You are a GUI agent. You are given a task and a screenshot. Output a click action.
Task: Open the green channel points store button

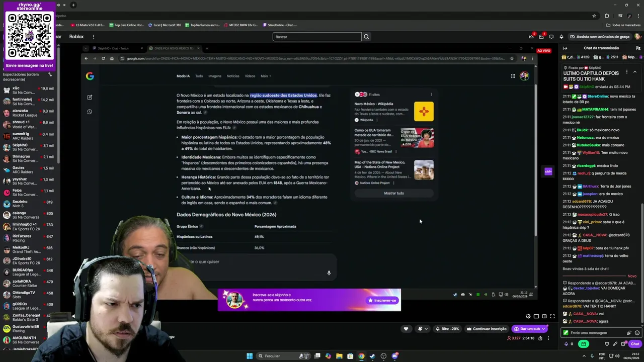(583, 344)
